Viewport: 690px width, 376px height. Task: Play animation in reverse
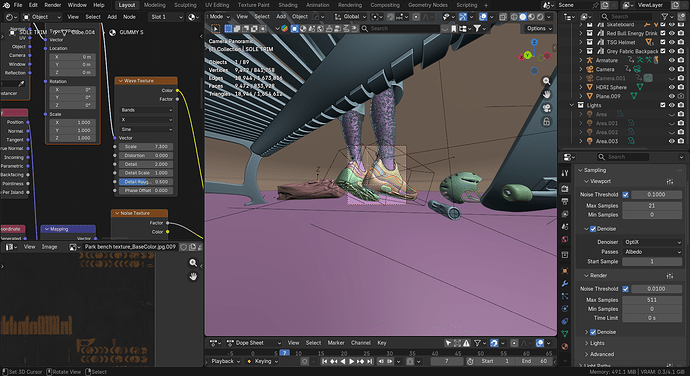[343, 361]
